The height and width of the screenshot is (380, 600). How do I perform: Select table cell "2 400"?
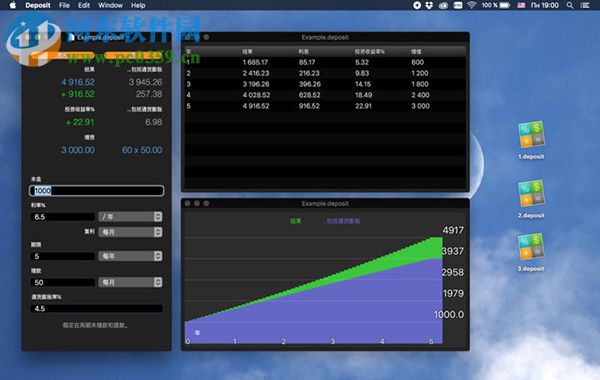pos(421,95)
